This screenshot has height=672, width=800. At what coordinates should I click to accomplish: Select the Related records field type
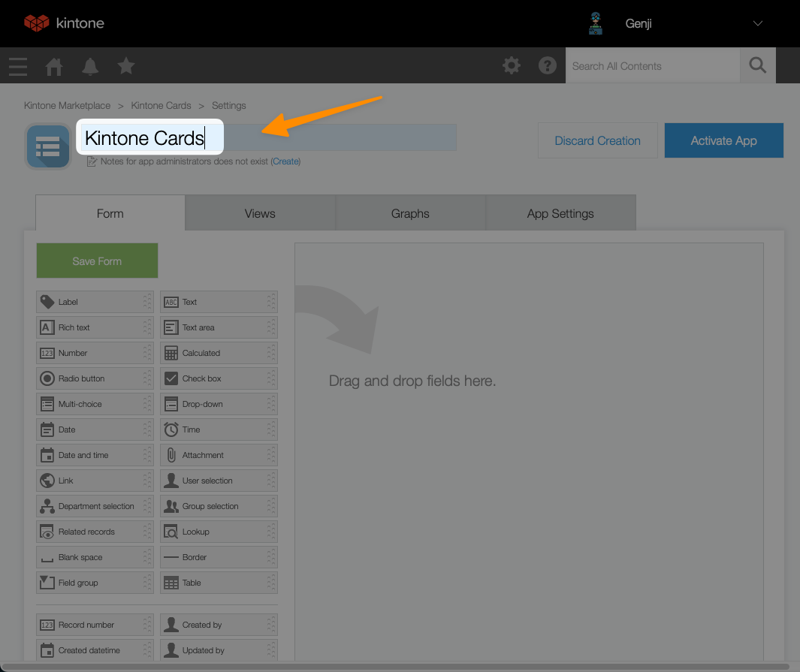(x=95, y=532)
